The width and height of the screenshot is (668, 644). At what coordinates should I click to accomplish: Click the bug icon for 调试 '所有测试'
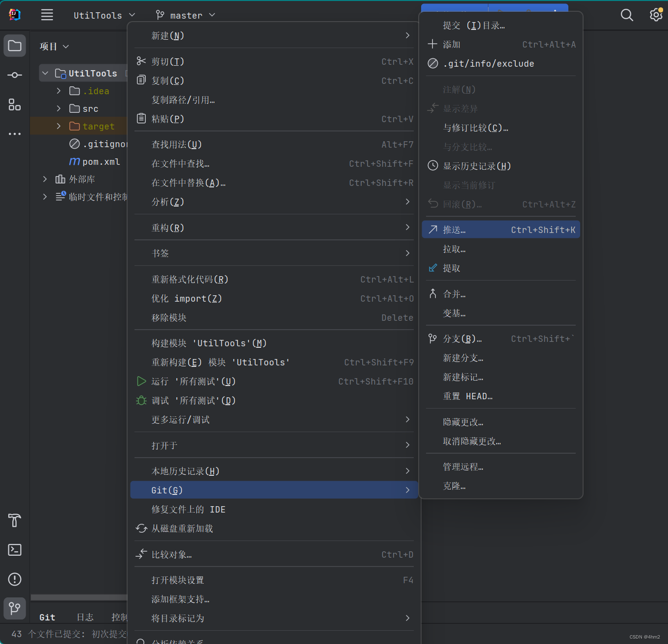(141, 400)
